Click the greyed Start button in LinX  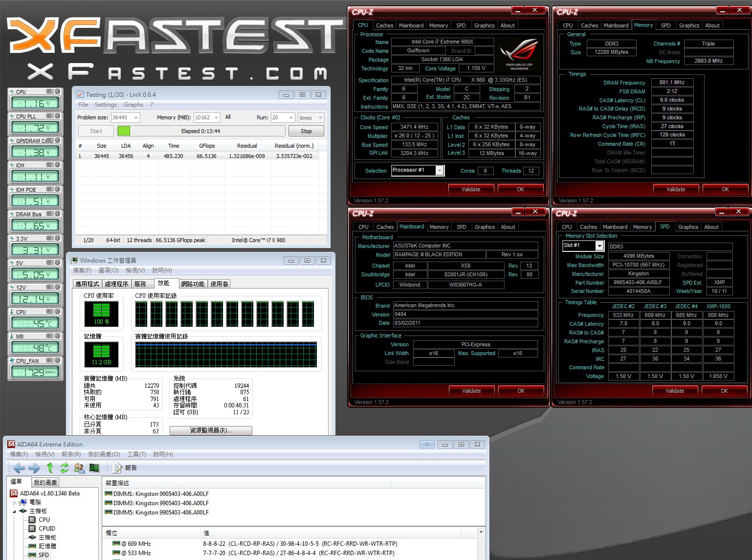pyautogui.click(x=96, y=131)
